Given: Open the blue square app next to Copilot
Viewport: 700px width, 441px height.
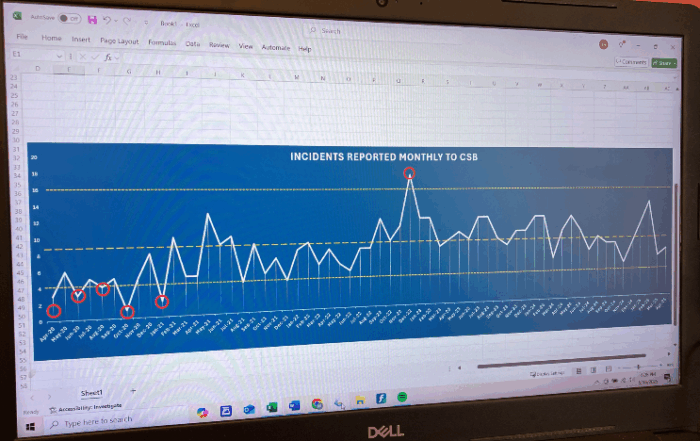Looking at the screenshot, I should [226, 411].
